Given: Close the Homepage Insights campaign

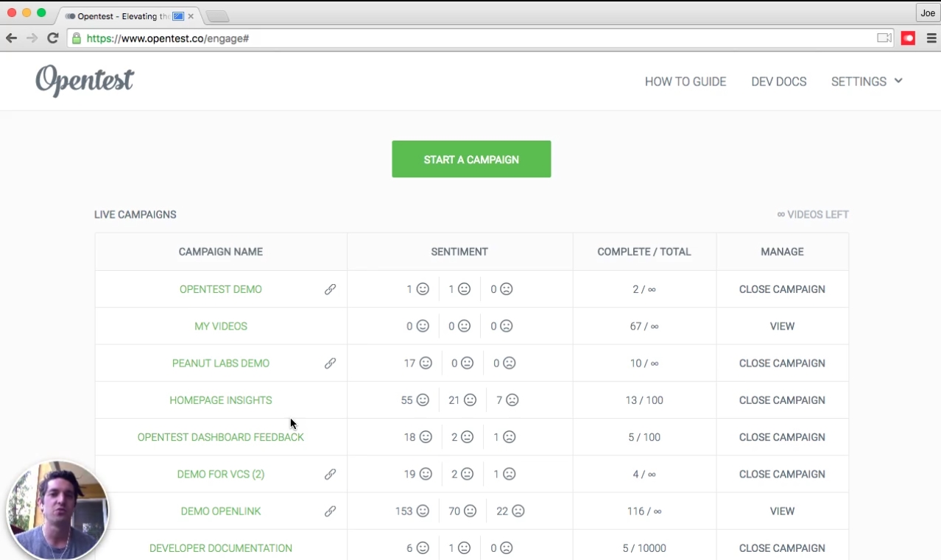Looking at the screenshot, I should tap(782, 400).
